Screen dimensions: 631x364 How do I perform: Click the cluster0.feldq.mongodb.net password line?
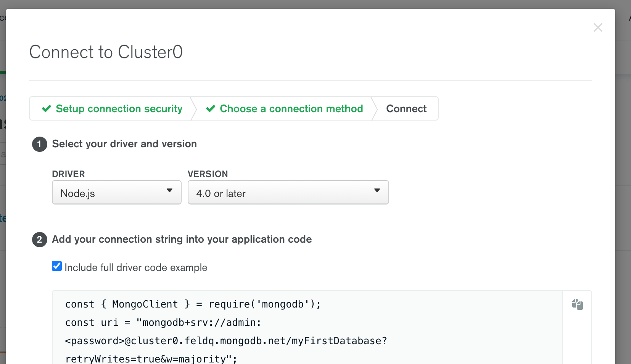tap(226, 341)
